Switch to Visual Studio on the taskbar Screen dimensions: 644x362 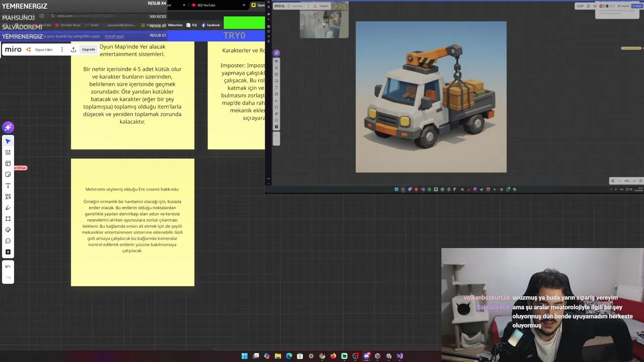pos(399,356)
